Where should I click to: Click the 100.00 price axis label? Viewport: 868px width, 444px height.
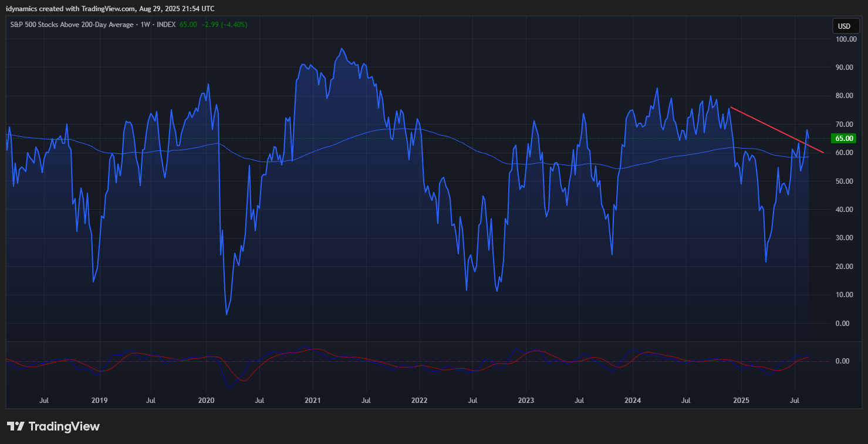846,39
